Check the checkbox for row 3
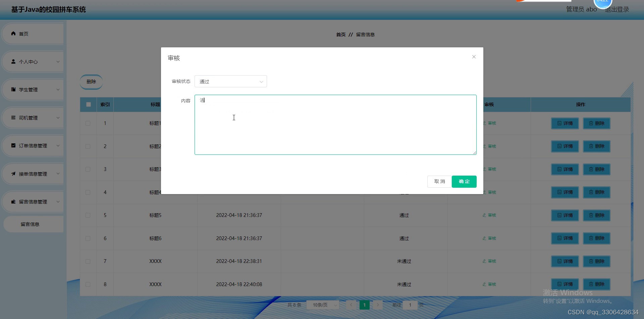The image size is (644, 319). (x=88, y=169)
